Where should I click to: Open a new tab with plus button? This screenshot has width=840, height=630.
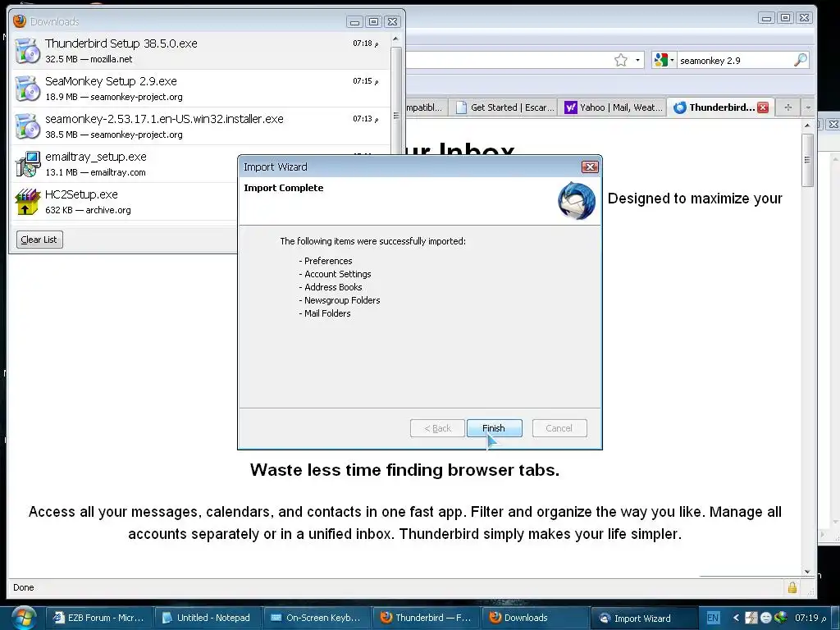point(788,107)
